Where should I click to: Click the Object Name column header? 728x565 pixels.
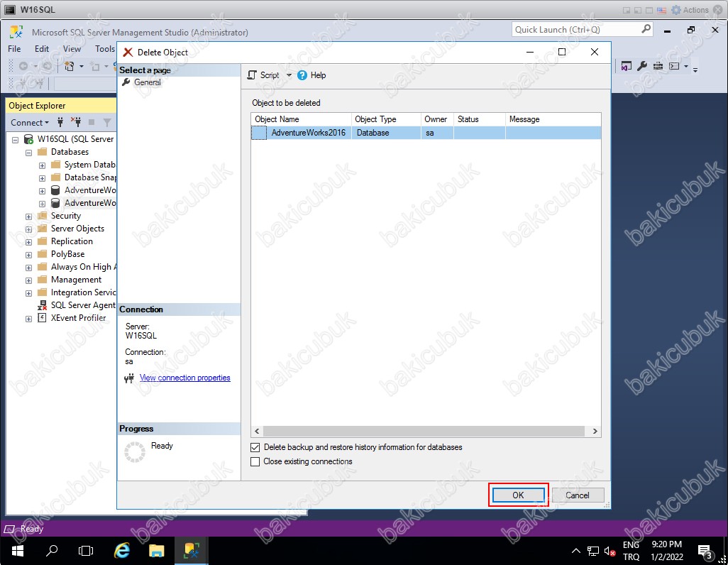click(301, 119)
